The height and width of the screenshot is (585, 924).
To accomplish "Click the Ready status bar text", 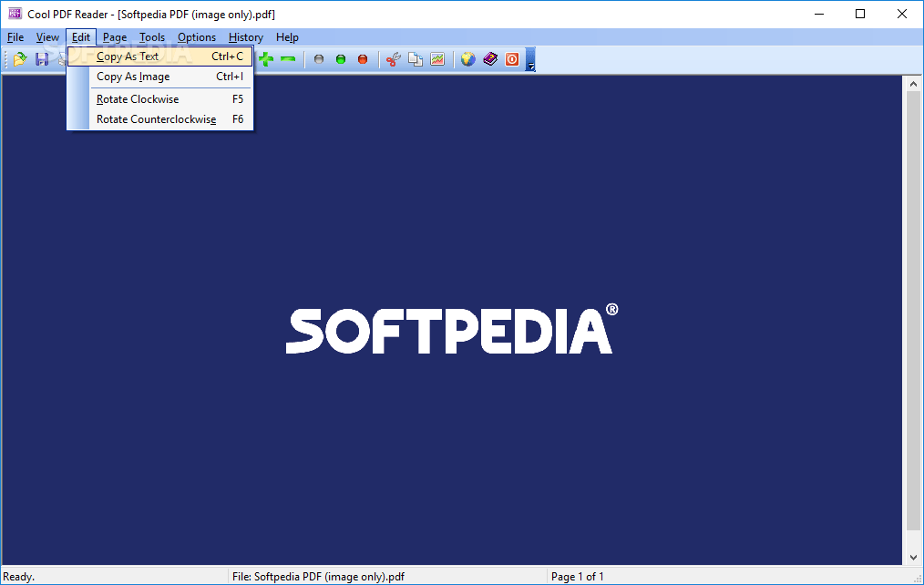I will coord(19,577).
